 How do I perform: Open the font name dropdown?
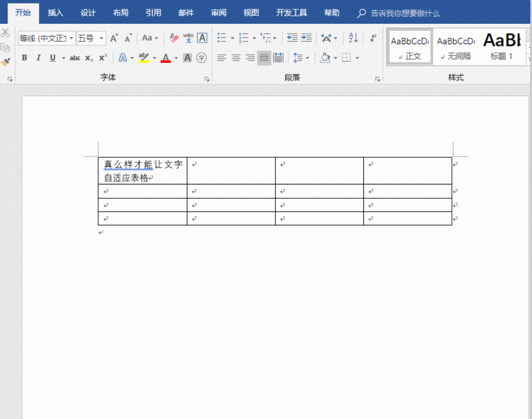coord(72,38)
